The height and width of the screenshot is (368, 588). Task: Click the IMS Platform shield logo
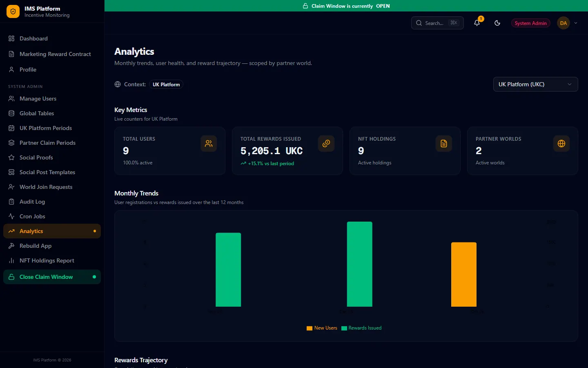[13, 11]
